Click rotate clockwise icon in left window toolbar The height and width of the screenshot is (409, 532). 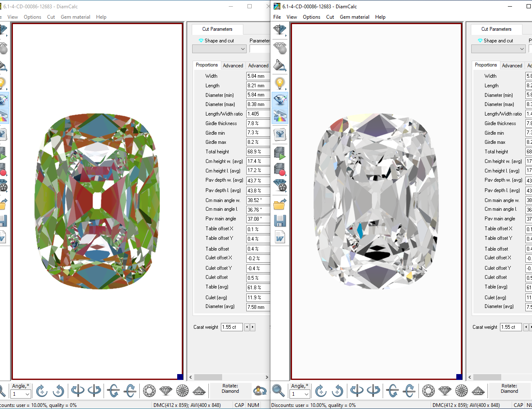[x=42, y=391]
